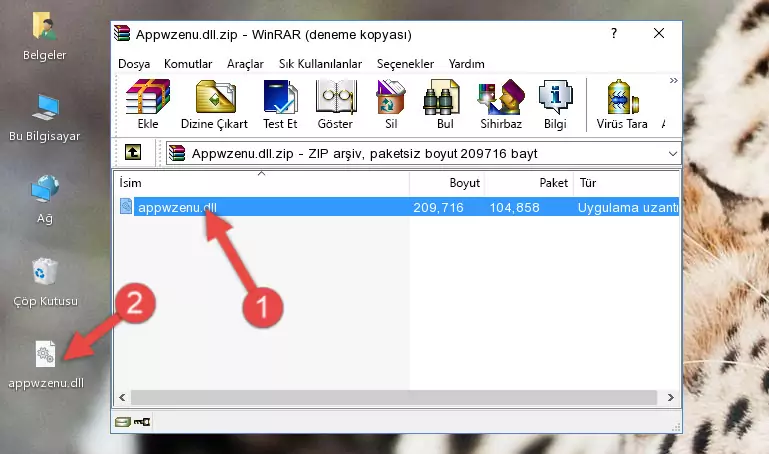Open the Seçenekler menu
769x454 pixels.
point(405,64)
